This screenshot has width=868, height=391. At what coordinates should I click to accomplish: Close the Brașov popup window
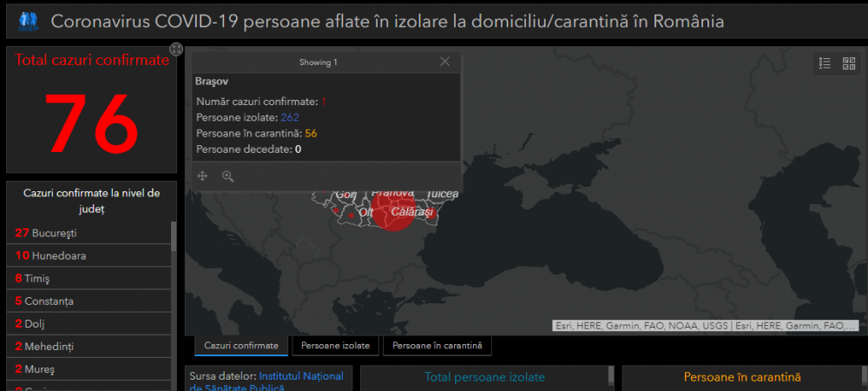tap(444, 62)
